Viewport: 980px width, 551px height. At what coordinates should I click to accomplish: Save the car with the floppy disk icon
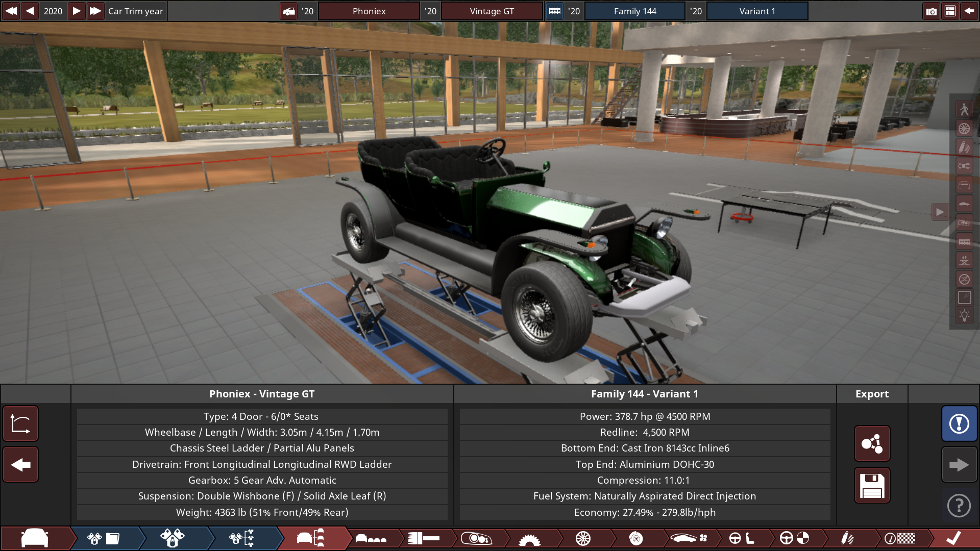tap(872, 485)
